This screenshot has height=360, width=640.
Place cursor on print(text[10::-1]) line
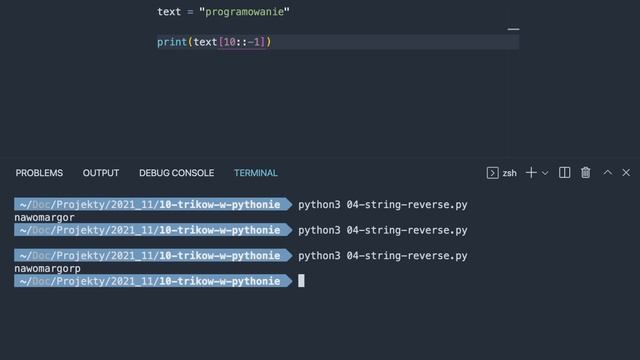pos(338,42)
